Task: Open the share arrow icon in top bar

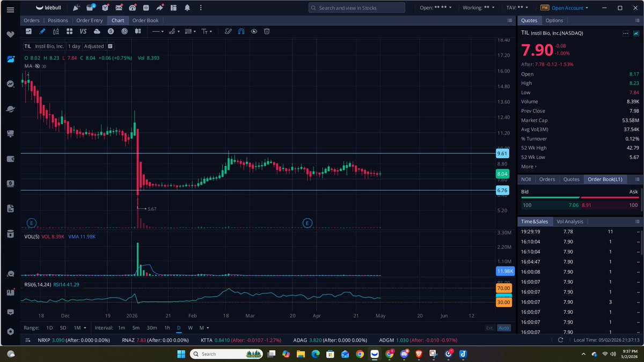Action: (159, 8)
